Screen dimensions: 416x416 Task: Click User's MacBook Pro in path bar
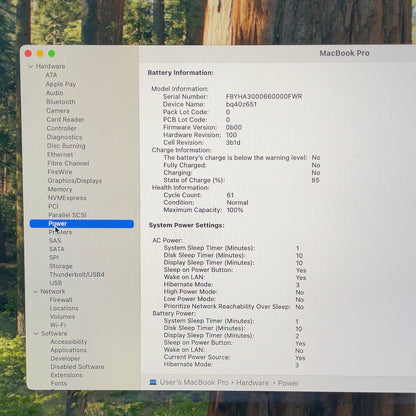194,382
